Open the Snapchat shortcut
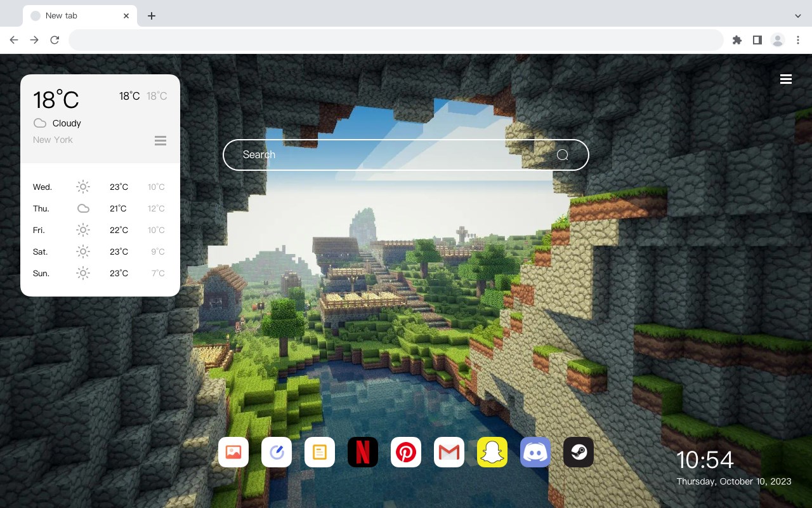 (492, 452)
